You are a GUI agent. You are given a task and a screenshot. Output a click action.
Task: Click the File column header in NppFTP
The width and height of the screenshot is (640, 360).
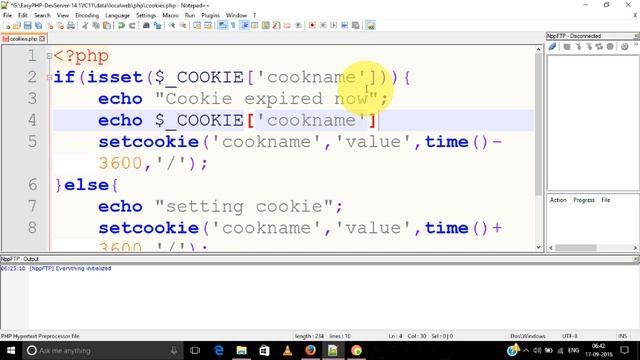click(606, 200)
